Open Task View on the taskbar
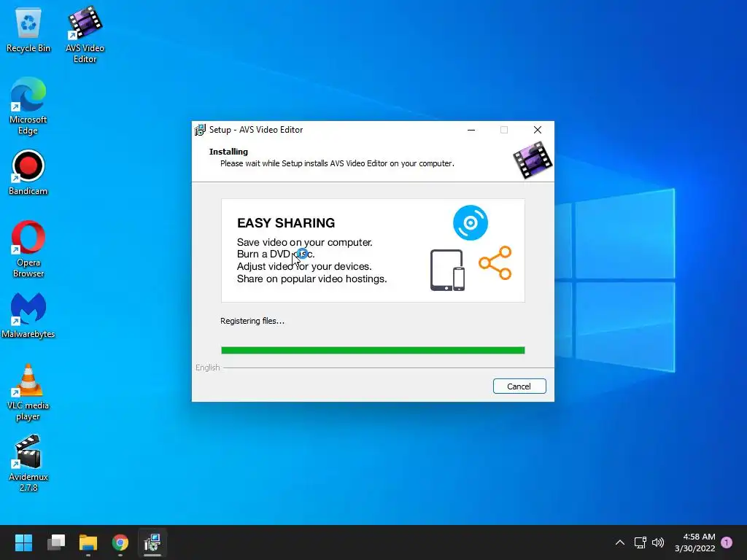The width and height of the screenshot is (747, 560). (x=56, y=542)
